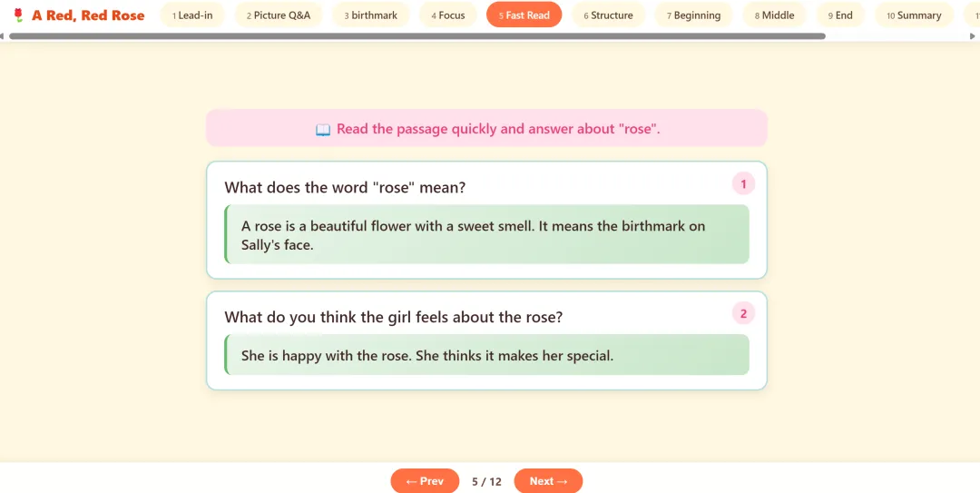Click the Prev button
The image size is (980, 493).
[x=425, y=481]
